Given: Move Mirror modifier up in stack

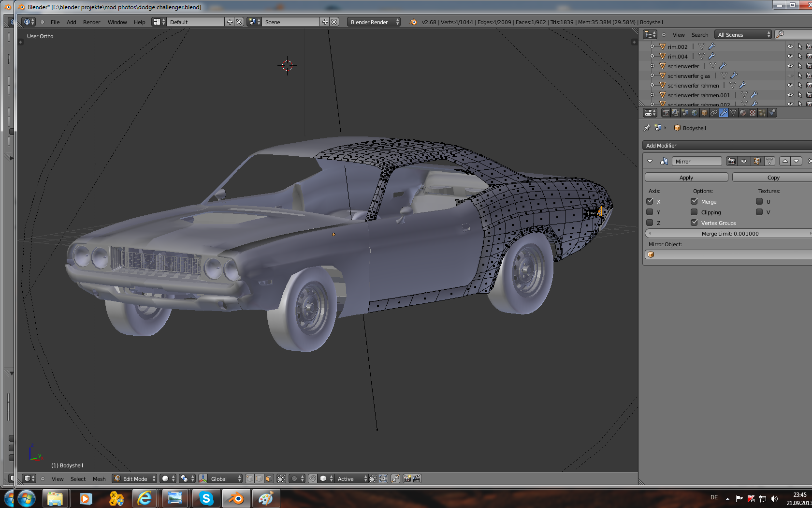Looking at the screenshot, I should click(785, 161).
